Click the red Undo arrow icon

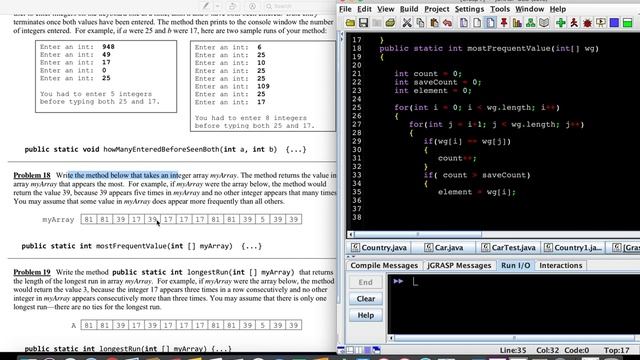tap(447, 23)
